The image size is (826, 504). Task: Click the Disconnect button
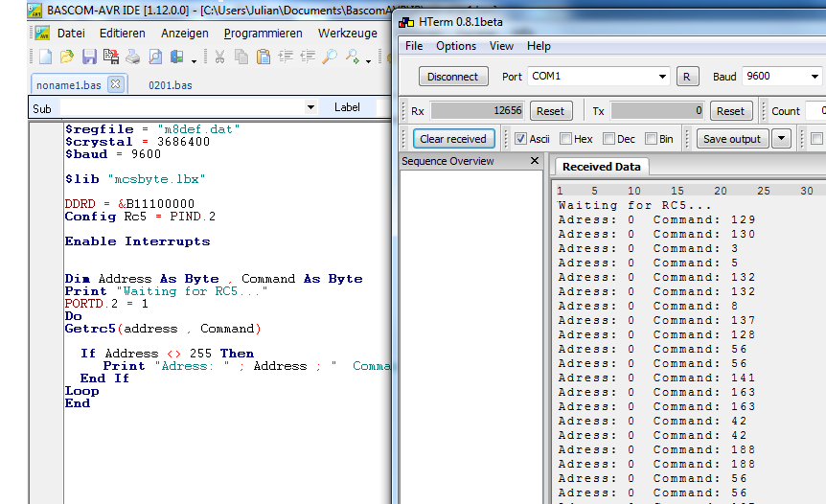pos(453,77)
